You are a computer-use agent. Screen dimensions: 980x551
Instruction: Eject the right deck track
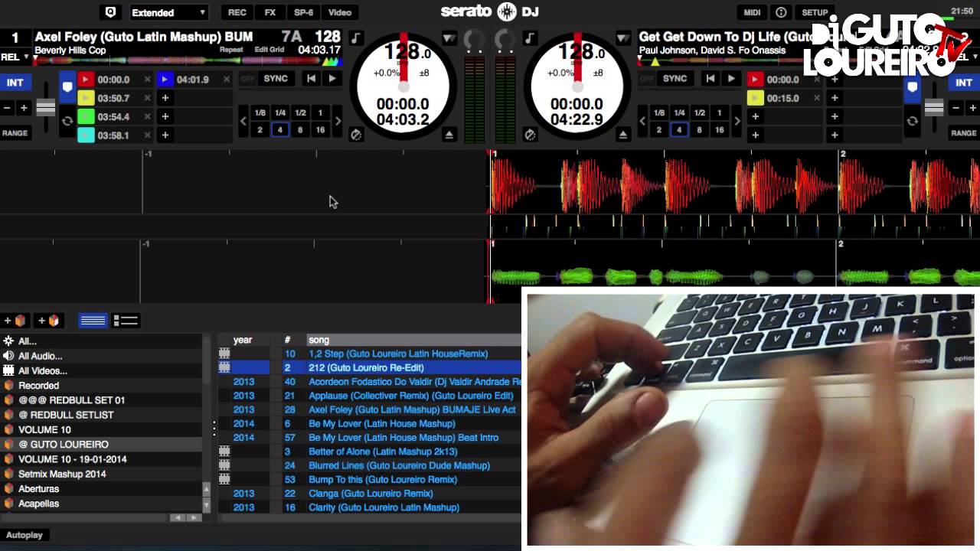pos(622,135)
